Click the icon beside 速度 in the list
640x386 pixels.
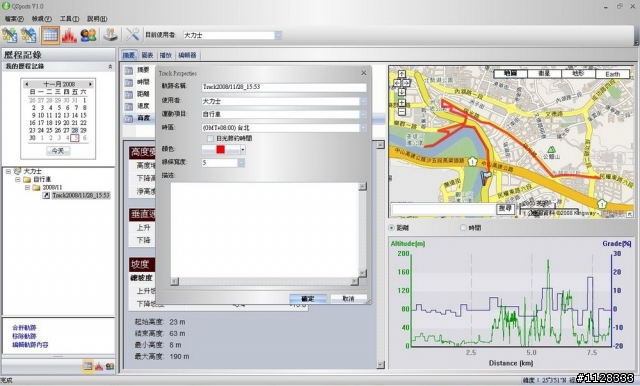[129, 107]
